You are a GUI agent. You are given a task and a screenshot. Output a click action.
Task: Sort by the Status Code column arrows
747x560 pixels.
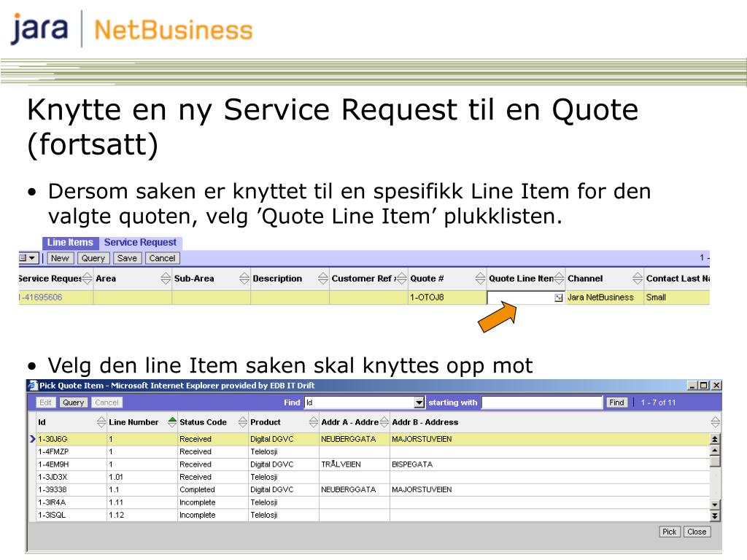point(242,422)
